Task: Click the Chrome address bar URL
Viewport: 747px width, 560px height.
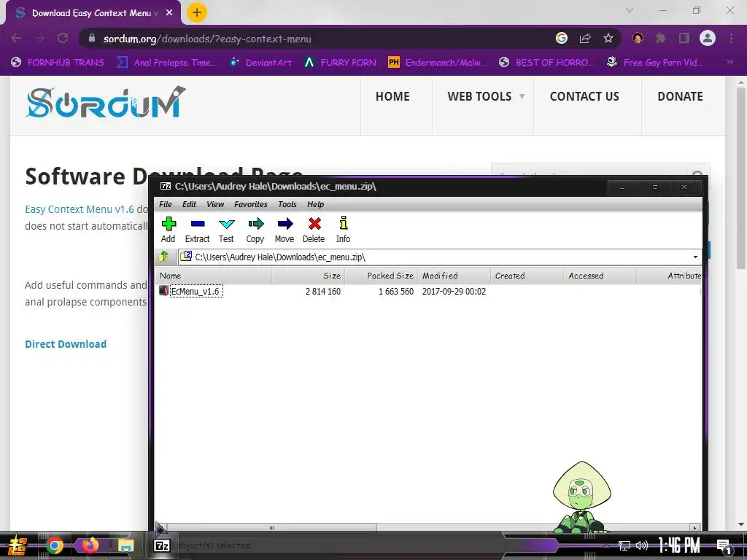Action: tap(207, 39)
